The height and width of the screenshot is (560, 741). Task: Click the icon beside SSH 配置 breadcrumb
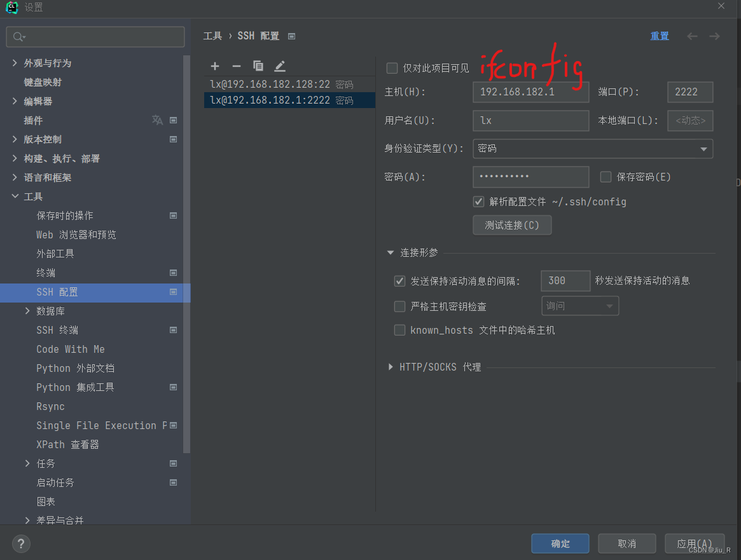point(291,36)
